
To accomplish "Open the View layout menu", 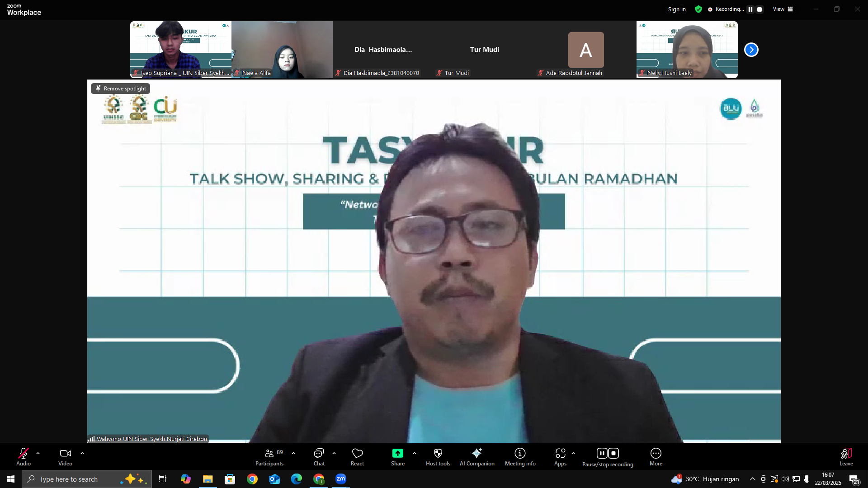I will click(783, 9).
